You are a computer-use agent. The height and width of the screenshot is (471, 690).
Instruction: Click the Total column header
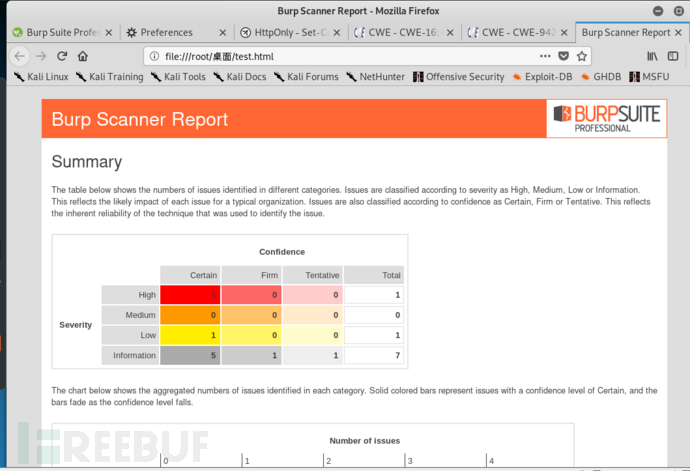click(x=374, y=275)
